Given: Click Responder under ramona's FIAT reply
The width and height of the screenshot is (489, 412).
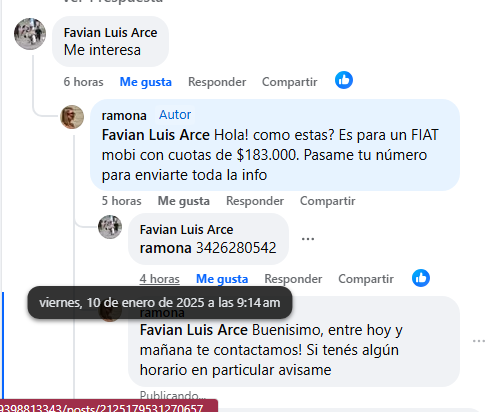Looking at the screenshot, I should click(255, 201).
